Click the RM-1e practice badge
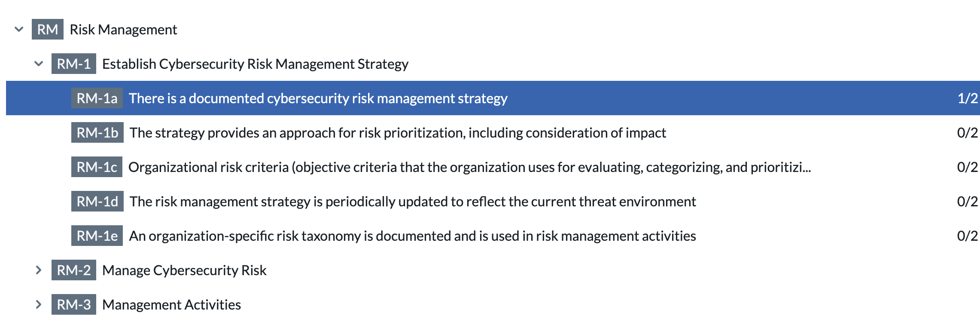This screenshot has width=980, height=319. tap(97, 236)
